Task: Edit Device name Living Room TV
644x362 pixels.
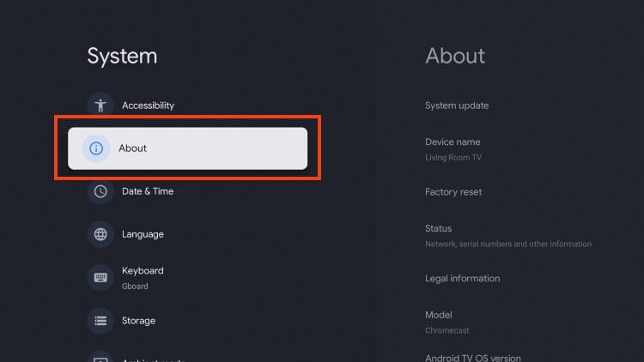Action: point(453,148)
